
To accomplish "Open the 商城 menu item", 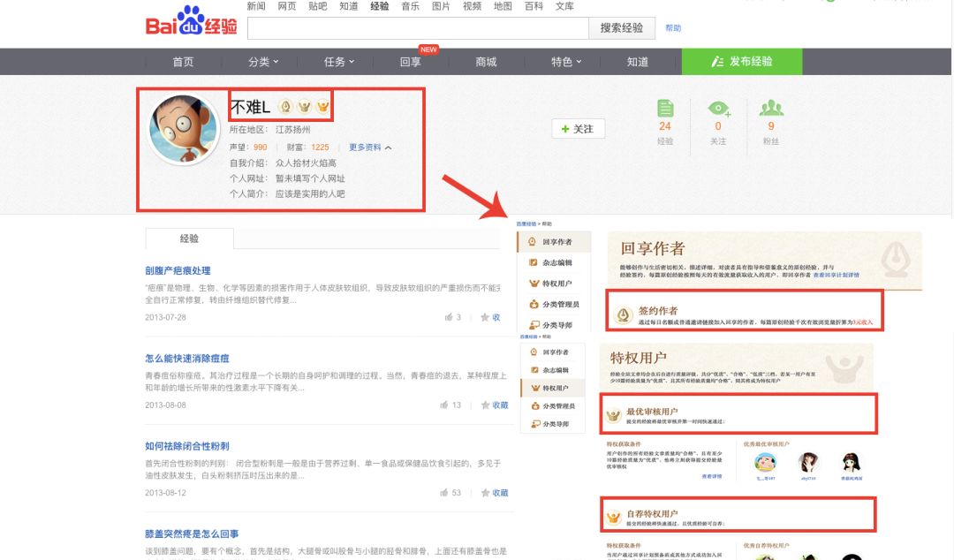I will pyautogui.click(x=485, y=62).
